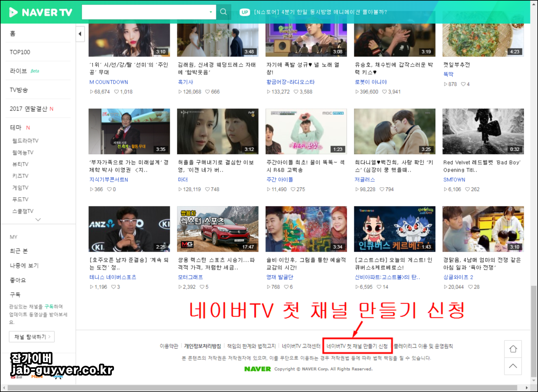Open the 저글러스 channel link

pos(365,179)
